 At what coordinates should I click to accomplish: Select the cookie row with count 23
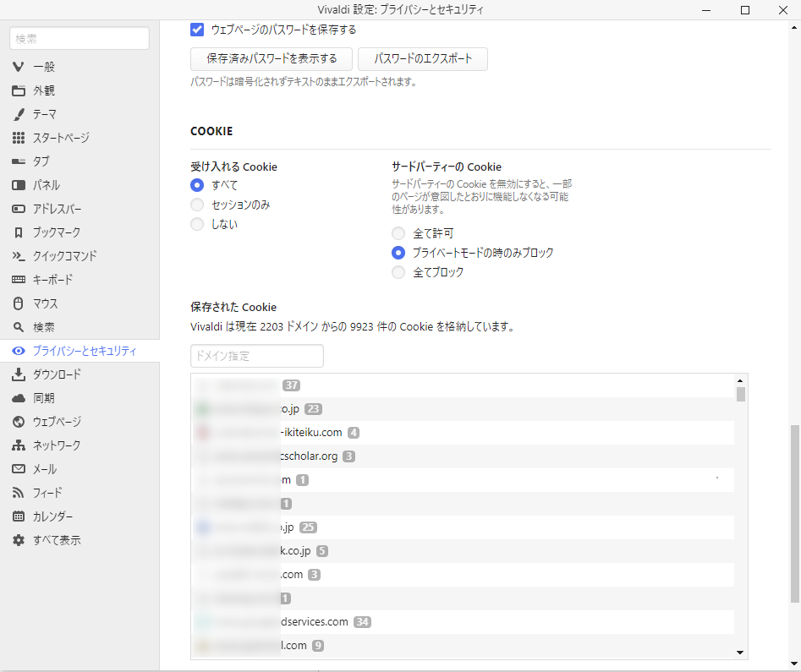coord(463,409)
